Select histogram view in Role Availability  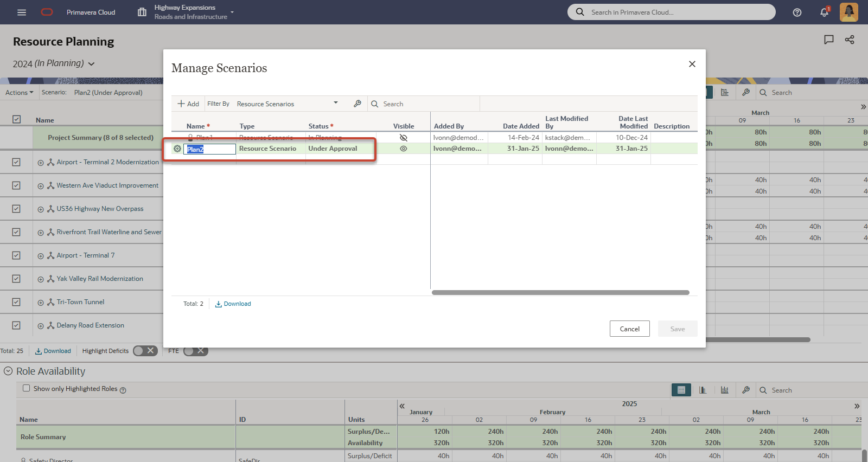click(x=725, y=390)
